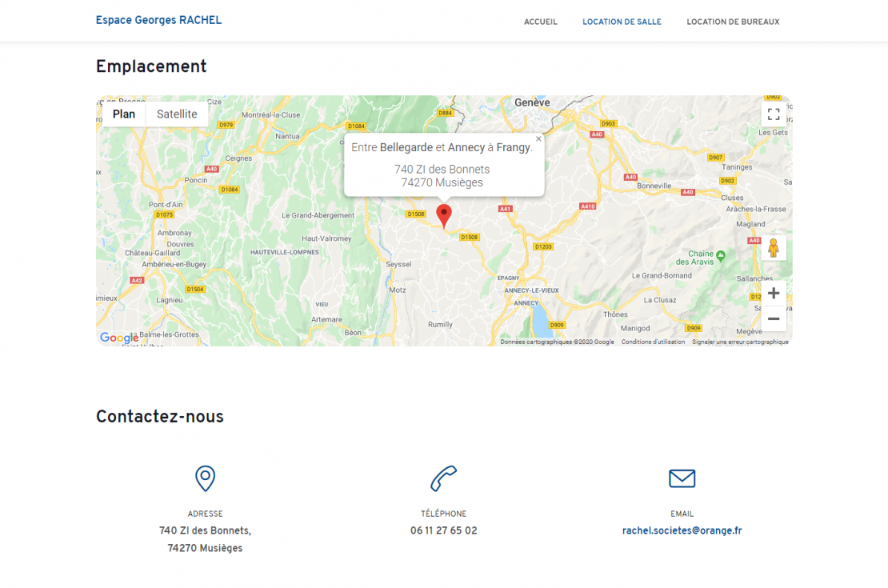Open Conditions d'utilisation map link

point(653,342)
